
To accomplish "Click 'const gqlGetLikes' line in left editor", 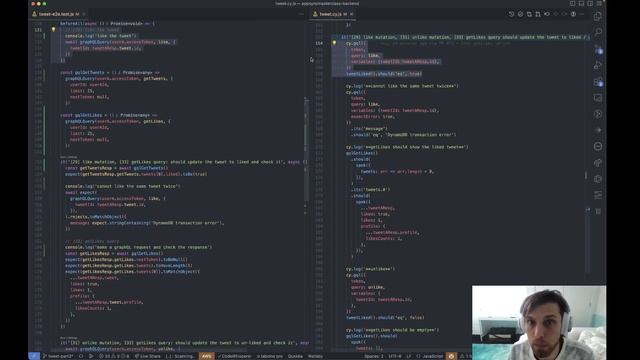I will pos(109,116).
